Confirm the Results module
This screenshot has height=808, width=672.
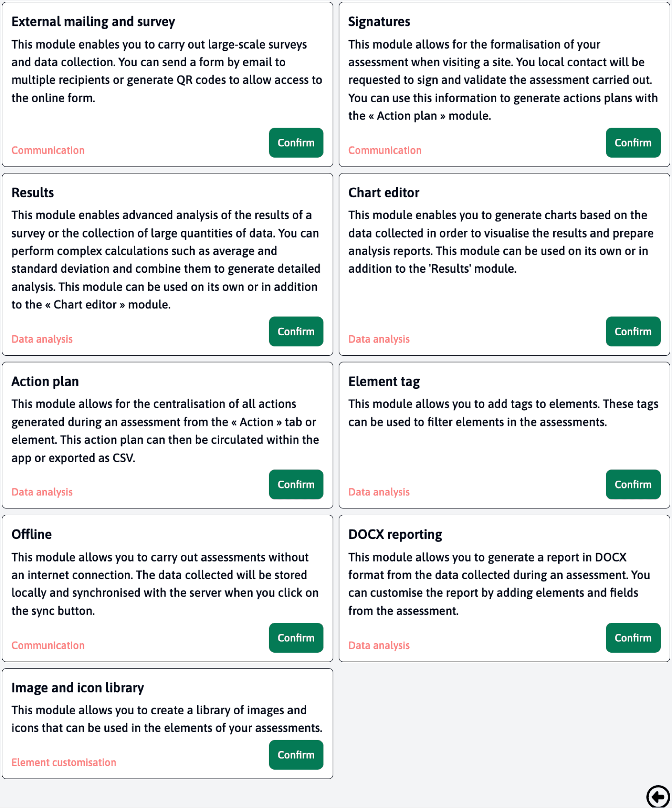[x=296, y=332]
